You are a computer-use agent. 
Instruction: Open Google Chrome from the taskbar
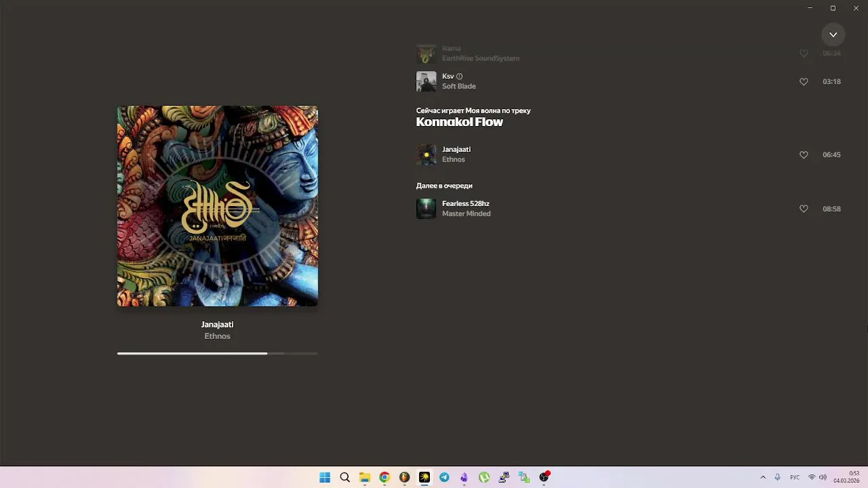tap(384, 477)
